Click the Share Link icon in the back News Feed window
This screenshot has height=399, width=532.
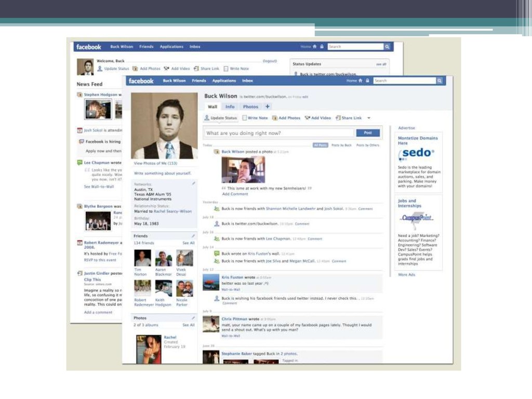tap(196, 69)
